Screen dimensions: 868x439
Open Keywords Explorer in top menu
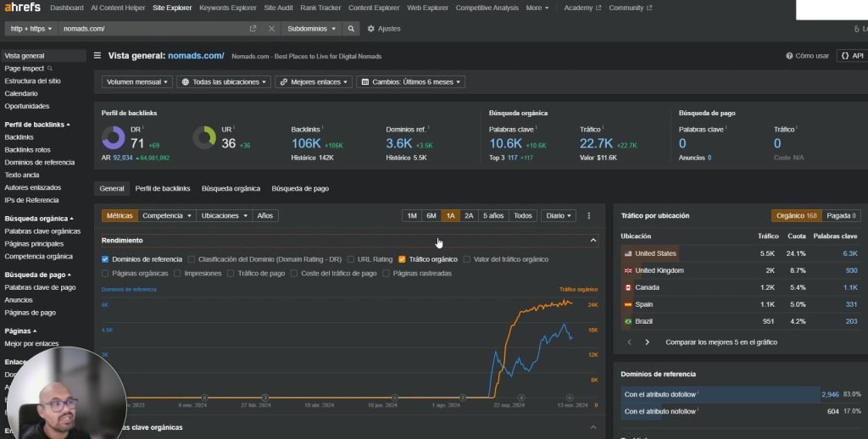(227, 8)
